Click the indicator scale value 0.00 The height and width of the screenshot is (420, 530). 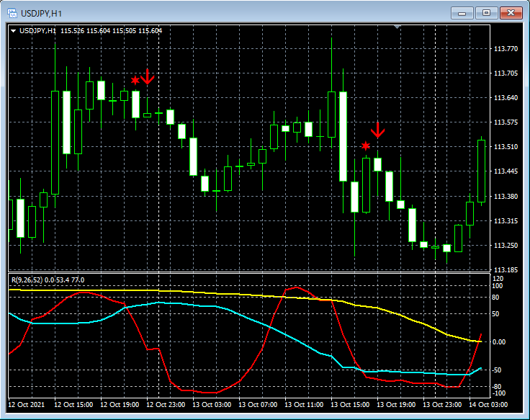click(499, 342)
